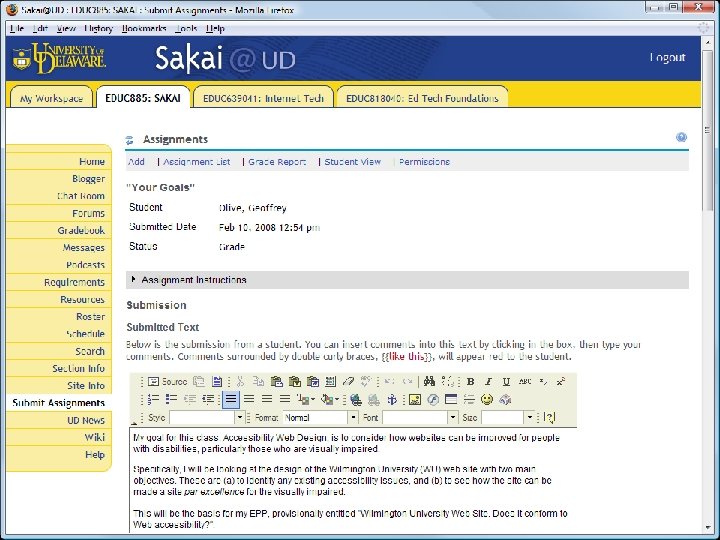Center-align the text
Image resolution: width=720 pixels, height=540 pixels.
[249, 399]
